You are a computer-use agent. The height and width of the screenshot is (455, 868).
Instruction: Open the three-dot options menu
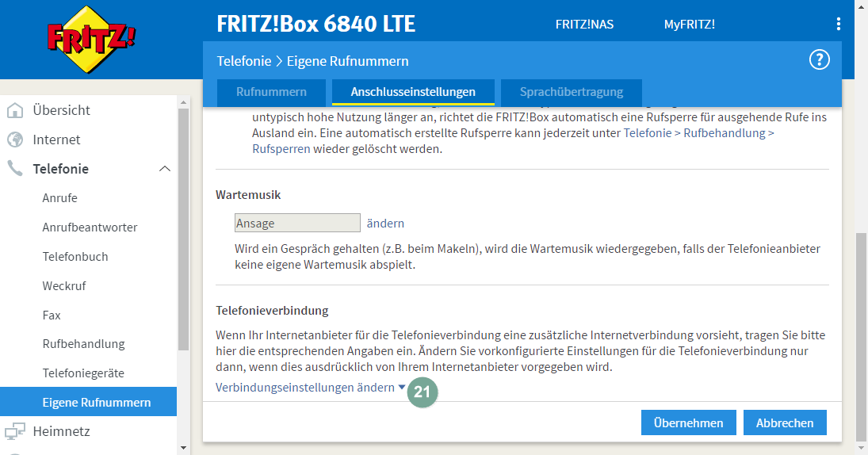coord(838,24)
